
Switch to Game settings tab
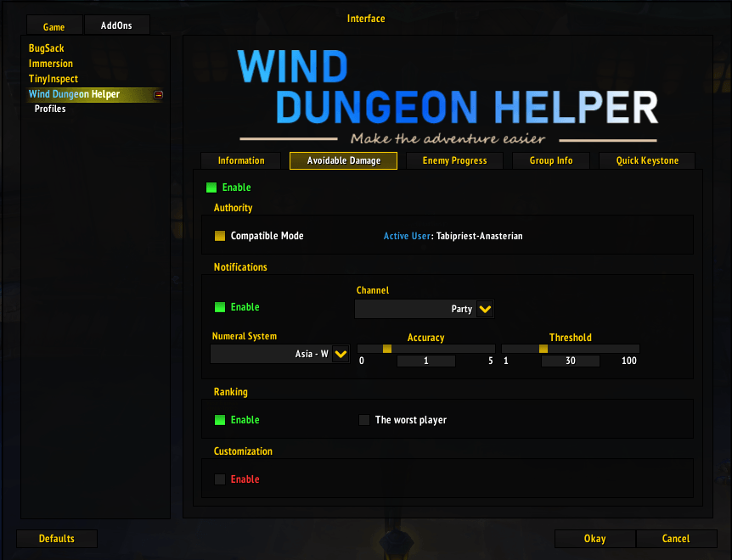coord(53,27)
